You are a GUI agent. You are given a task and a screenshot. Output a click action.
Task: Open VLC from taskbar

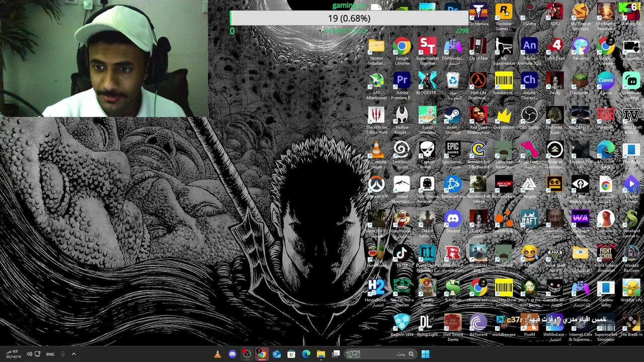(217, 354)
